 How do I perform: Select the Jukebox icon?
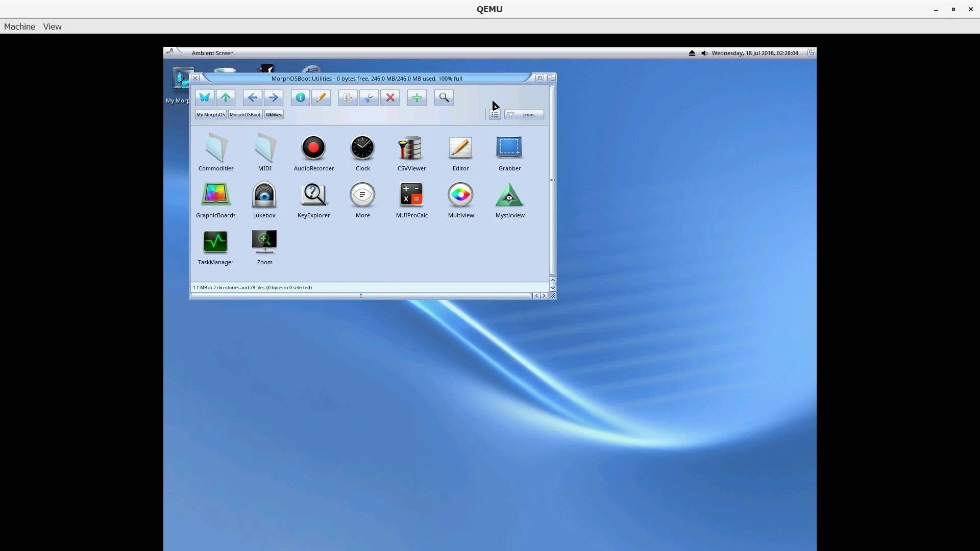click(264, 199)
